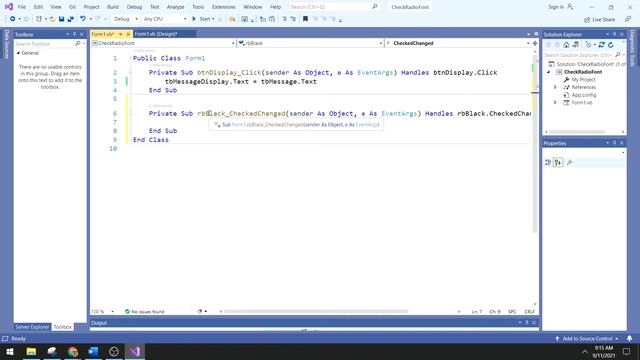640x360 pixels.
Task: Switch to Form1.vb [Design] tab
Action: tap(156, 34)
